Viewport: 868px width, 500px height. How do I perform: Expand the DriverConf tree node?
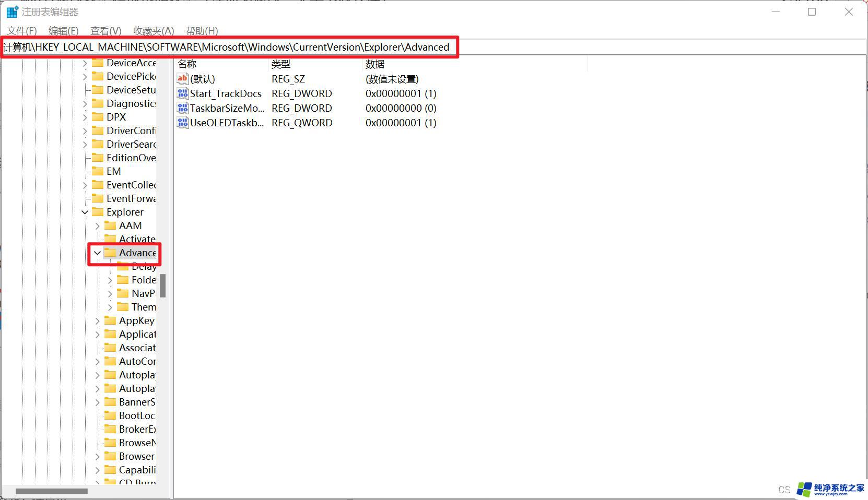click(x=85, y=131)
